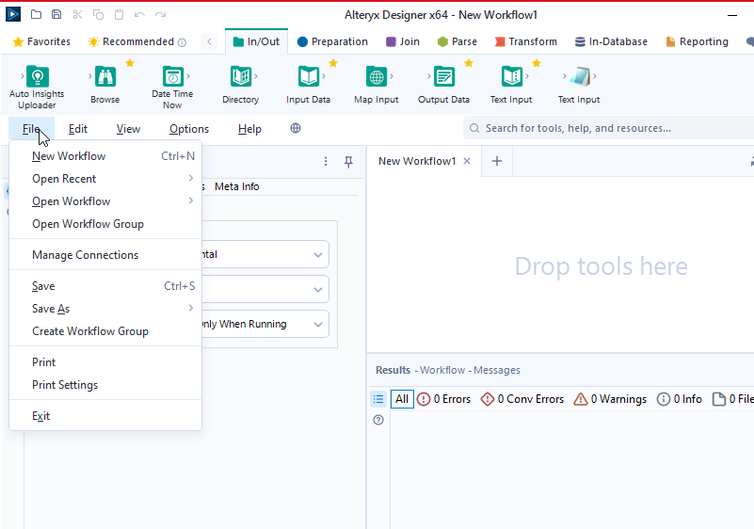
Task: Expand the Open Recent submenu
Action: pos(105,179)
